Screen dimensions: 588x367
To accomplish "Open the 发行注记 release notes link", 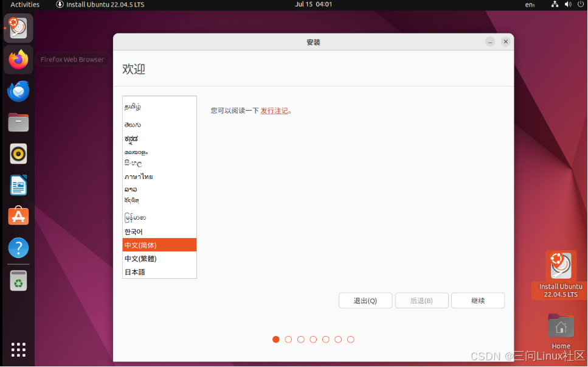I will pos(274,111).
